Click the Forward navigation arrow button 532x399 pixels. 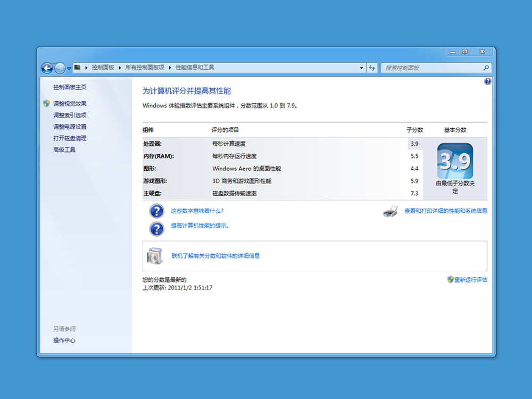60,68
